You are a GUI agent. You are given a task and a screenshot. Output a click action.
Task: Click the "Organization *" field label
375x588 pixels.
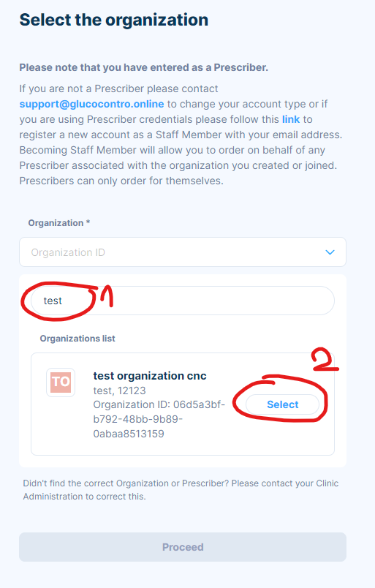coord(59,223)
